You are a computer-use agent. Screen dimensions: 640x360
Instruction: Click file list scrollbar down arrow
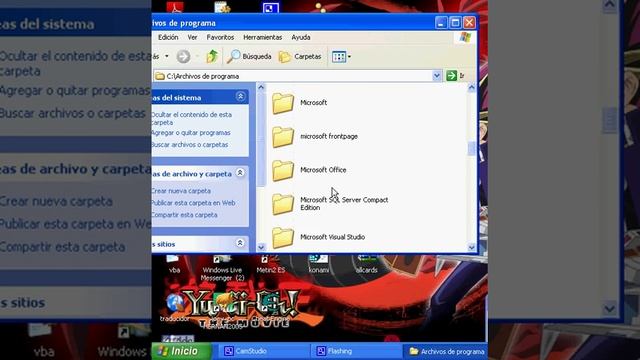click(x=471, y=247)
